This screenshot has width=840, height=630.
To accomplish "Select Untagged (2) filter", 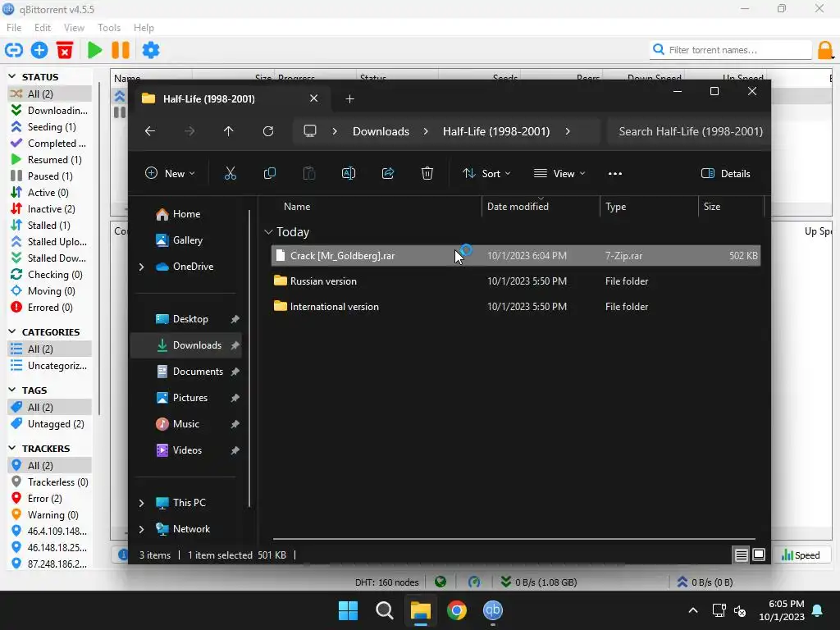I will coord(49,424).
